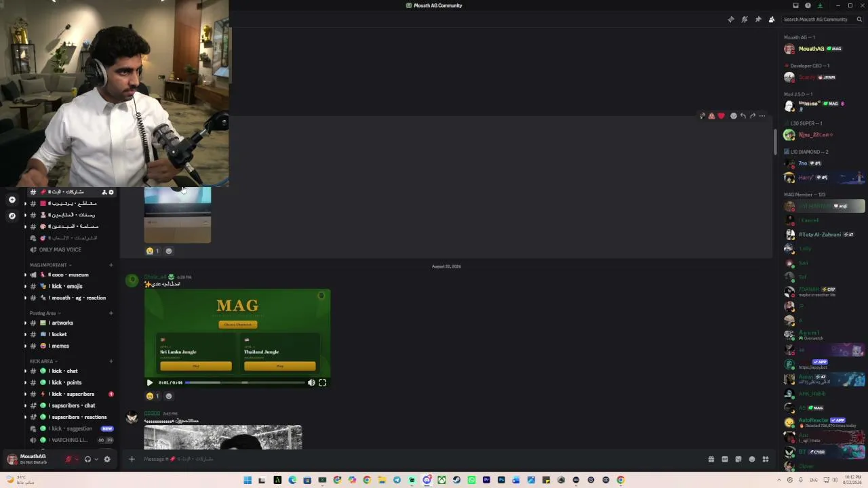Open sticker picker in message bar
The width and height of the screenshot is (868, 488).
tap(738, 459)
